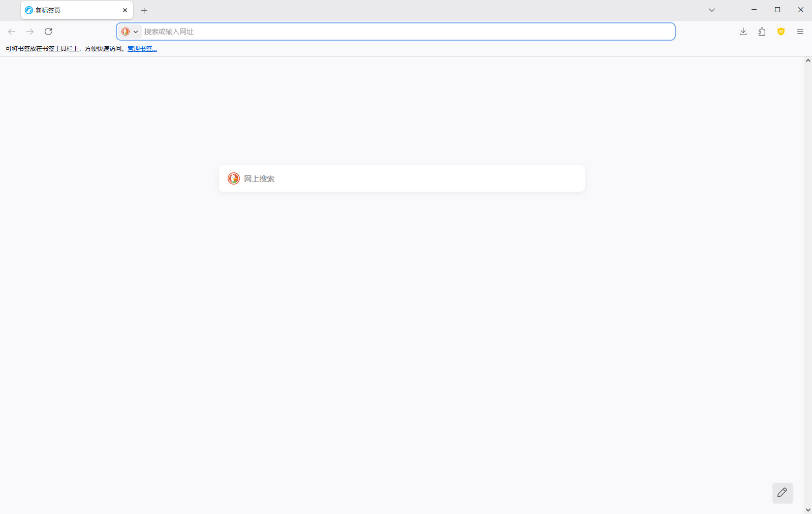812x514 pixels.
Task: Open the extensions puzzle icon
Action: point(762,32)
